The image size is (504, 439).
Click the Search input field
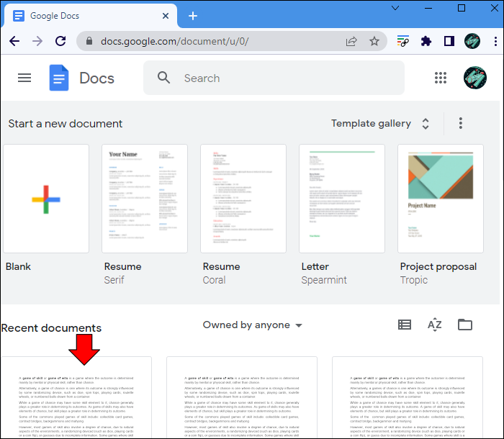274,78
